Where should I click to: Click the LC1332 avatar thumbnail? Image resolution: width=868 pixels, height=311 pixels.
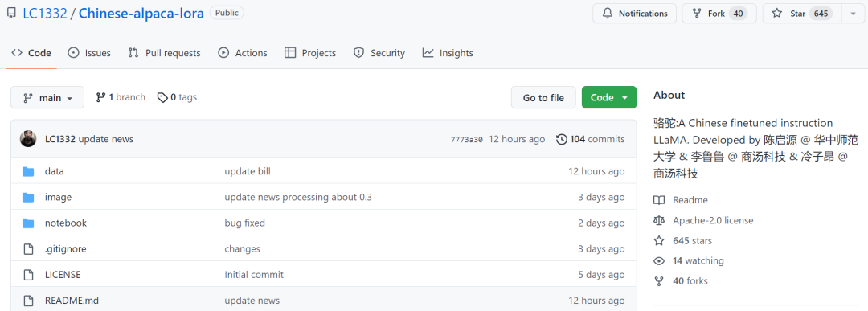click(x=28, y=139)
